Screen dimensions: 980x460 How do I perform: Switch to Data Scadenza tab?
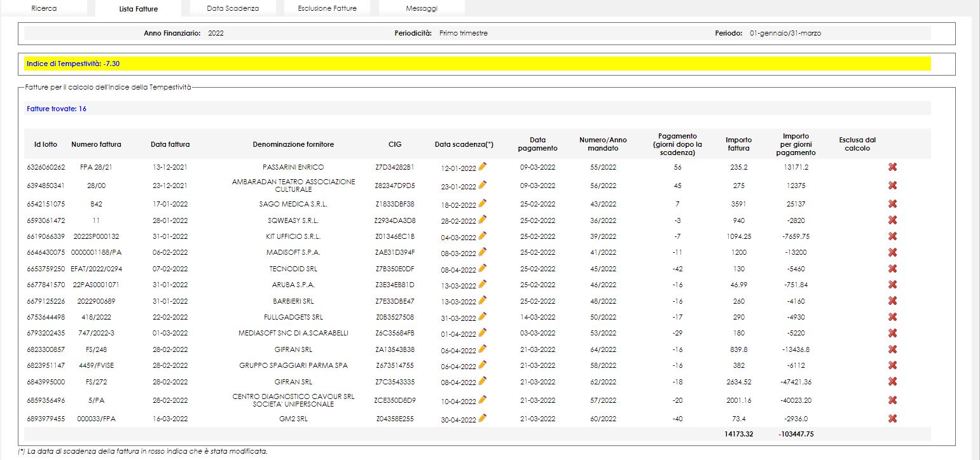[233, 8]
